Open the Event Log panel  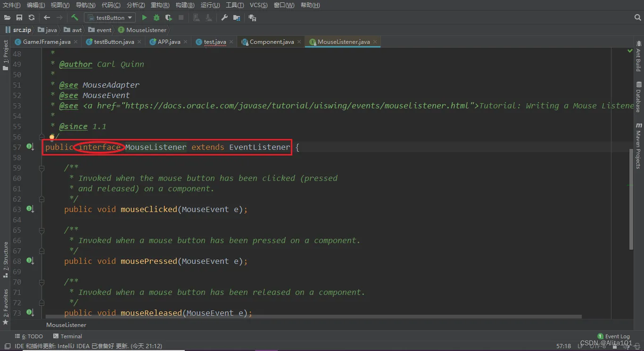point(613,336)
